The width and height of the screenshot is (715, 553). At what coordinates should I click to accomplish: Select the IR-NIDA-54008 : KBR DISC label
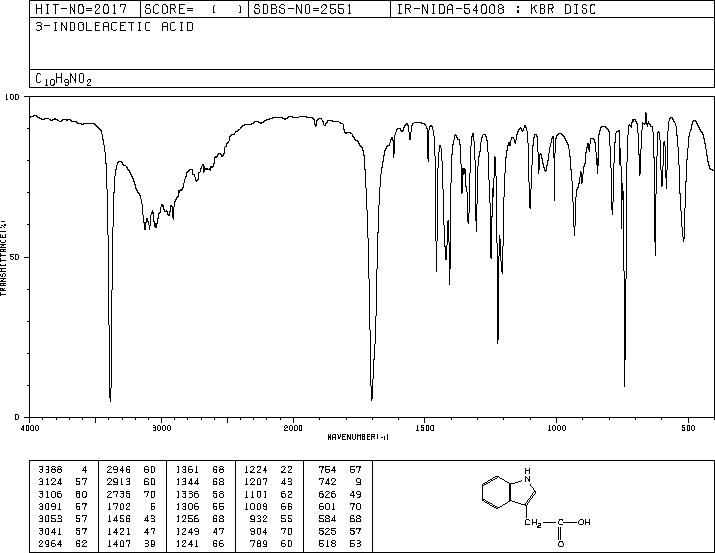click(496, 10)
